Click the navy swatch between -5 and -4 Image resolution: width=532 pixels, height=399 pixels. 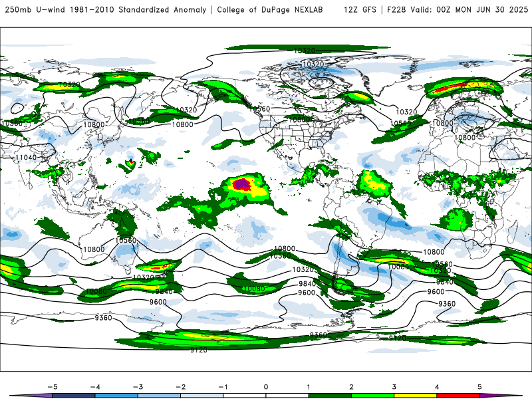[74, 396]
